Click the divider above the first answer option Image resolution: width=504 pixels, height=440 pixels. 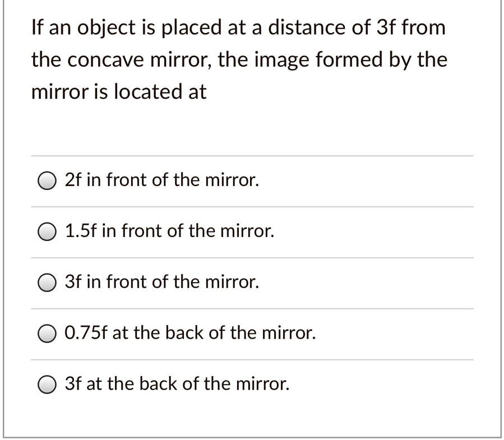point(252,155)
